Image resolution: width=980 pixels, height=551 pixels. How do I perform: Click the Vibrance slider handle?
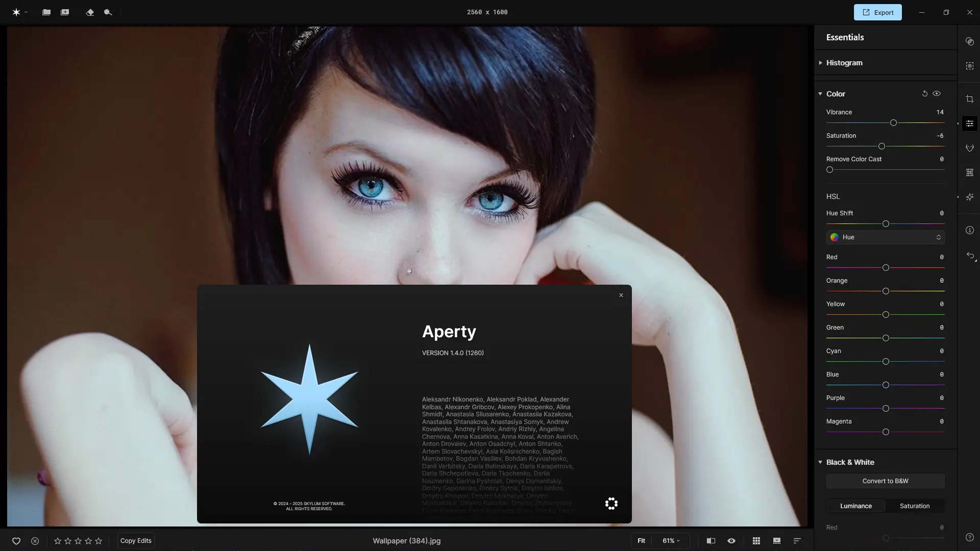(893, 123)
